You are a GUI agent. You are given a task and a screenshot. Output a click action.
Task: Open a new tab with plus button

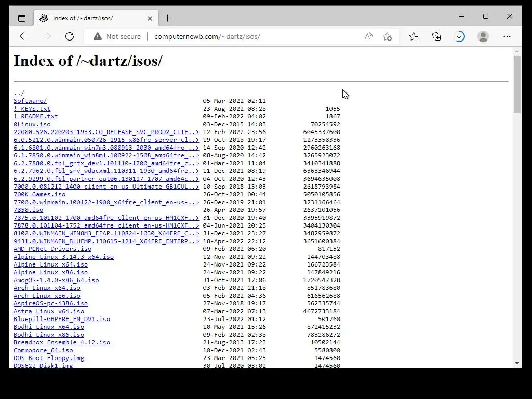(168, 18)
